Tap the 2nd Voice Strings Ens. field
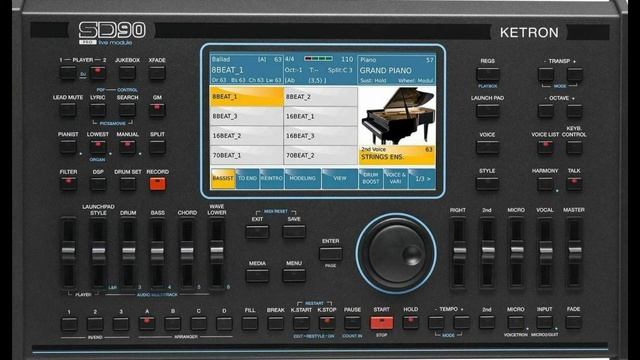This screenshot has width=640, height=360. [x=397, y=155]
